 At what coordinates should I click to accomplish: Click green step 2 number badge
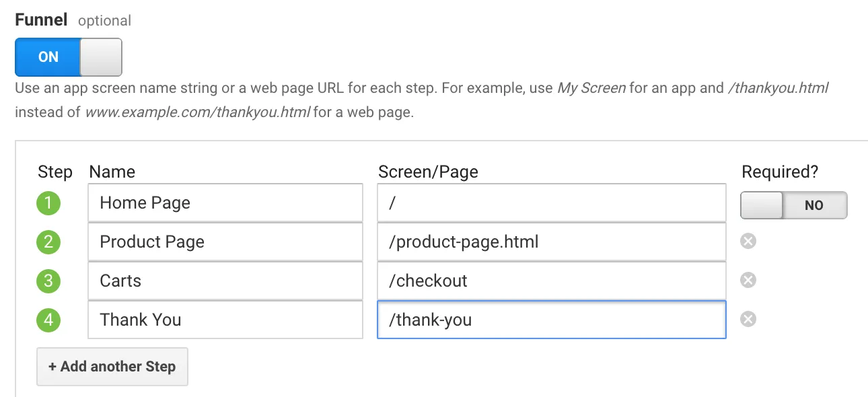tap(48, 242)
